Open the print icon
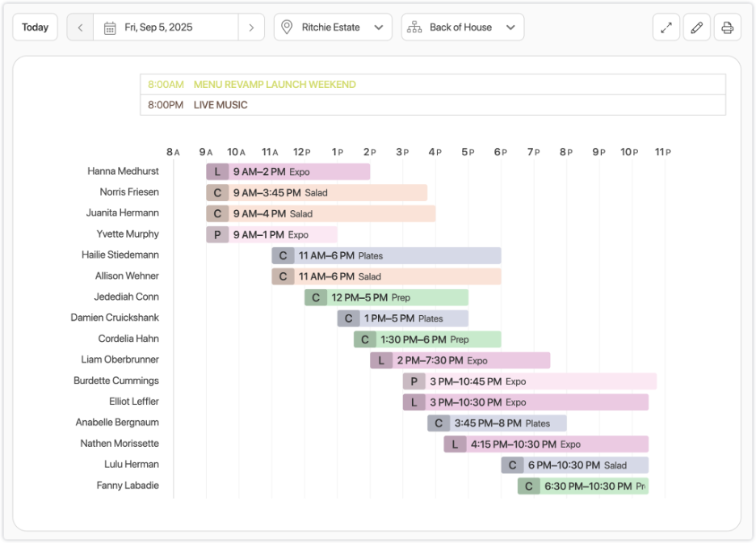This screenshot has width=756, height=543. coord(727,27)
